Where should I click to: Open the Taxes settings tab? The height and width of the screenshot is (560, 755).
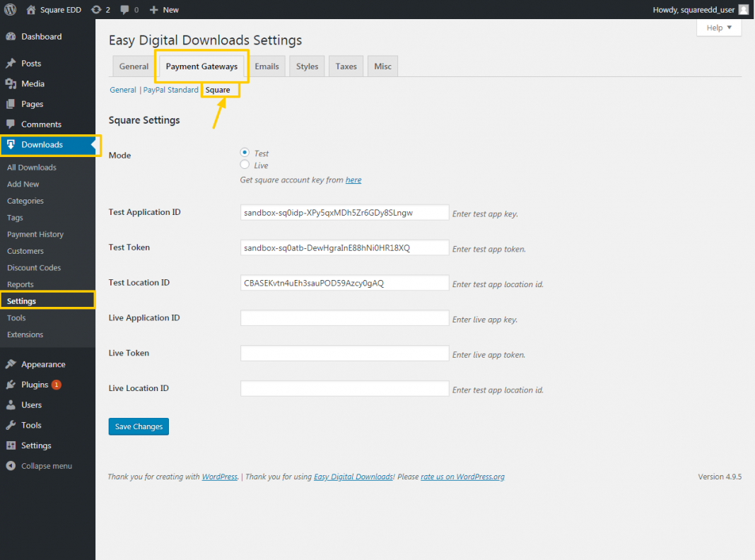(346, 66)
